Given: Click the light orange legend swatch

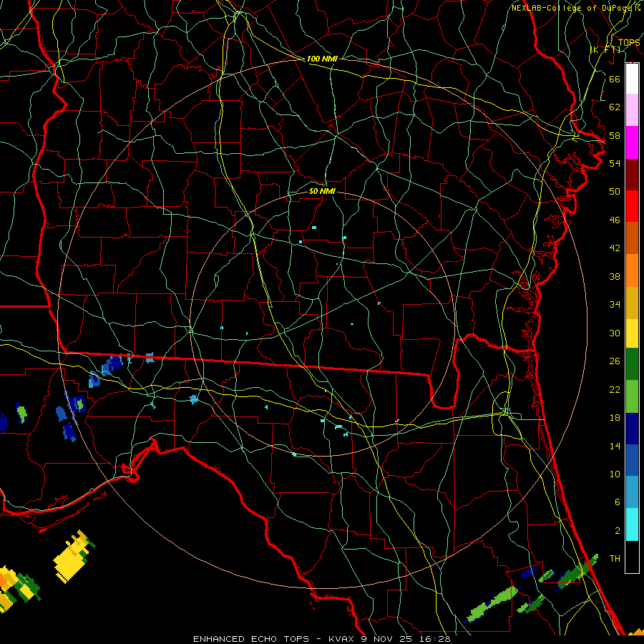Looking at the screenshot, I should [x=632, y=270].
